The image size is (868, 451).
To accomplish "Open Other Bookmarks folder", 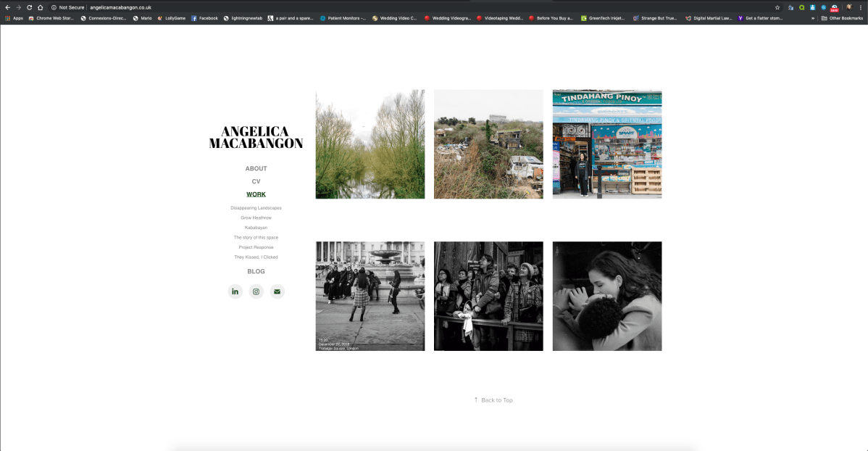I will tap(843, 17).
